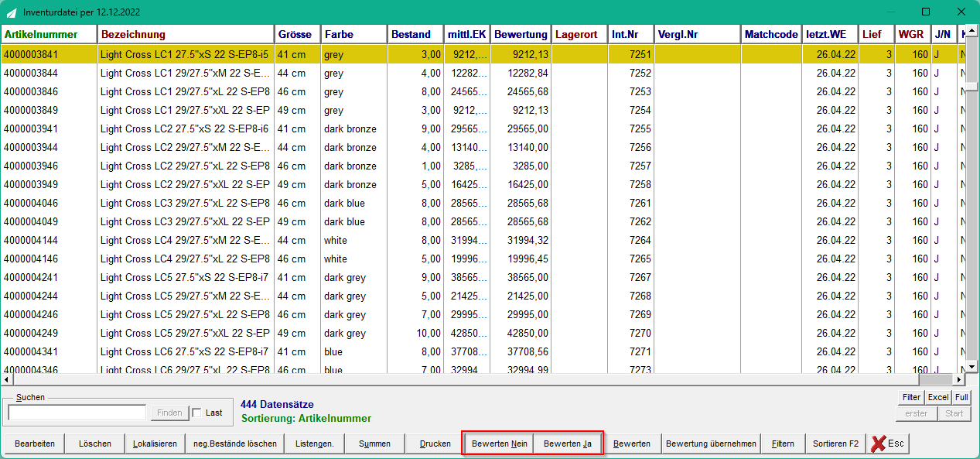The width and height of the screenshot is (980, 459).
Task: Select row with article 4000003846
Action: click(483, 91)
